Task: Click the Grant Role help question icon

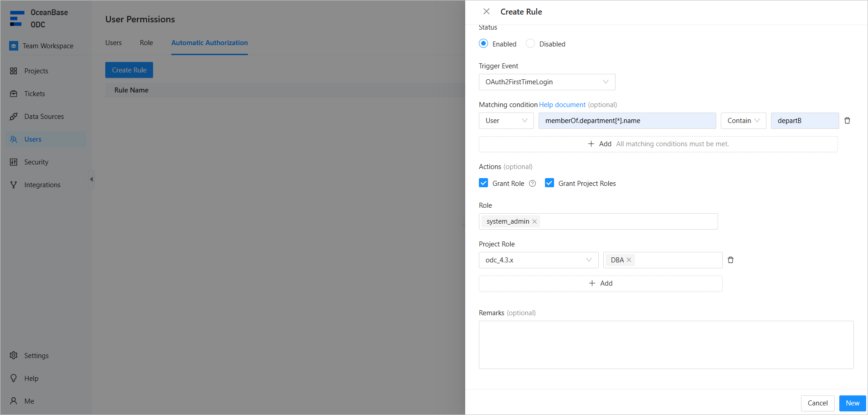Action: point(532,184)
